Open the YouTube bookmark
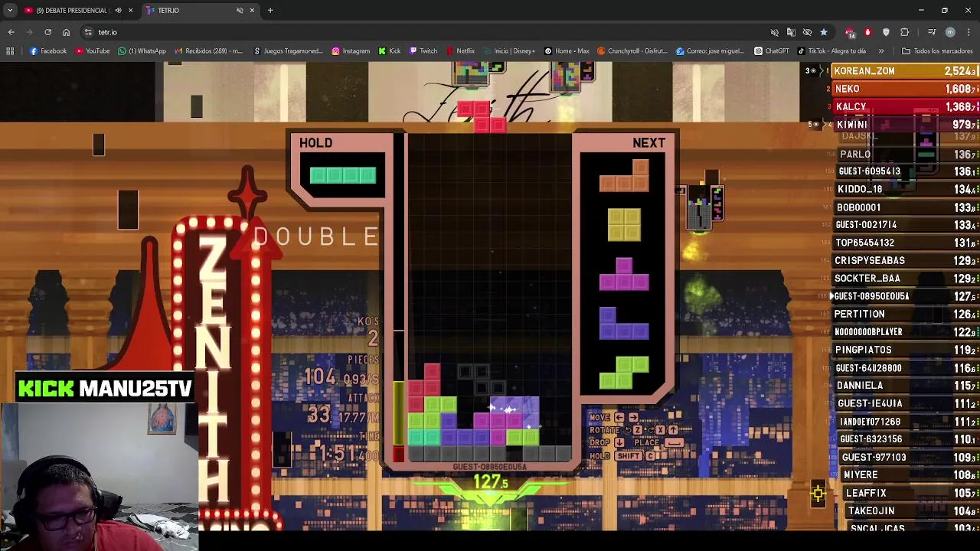This screenshot has width=980, height=551. pos(92,51)
